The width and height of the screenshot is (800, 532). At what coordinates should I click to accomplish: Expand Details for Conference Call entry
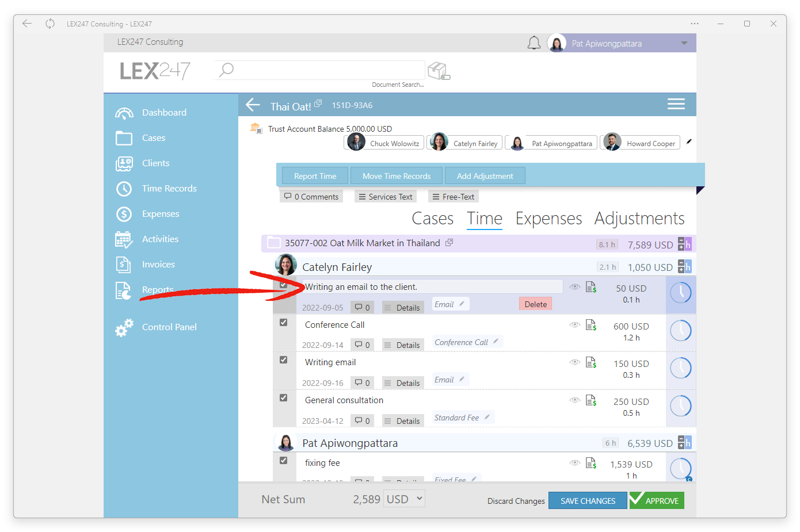click(x=403, y=345)
